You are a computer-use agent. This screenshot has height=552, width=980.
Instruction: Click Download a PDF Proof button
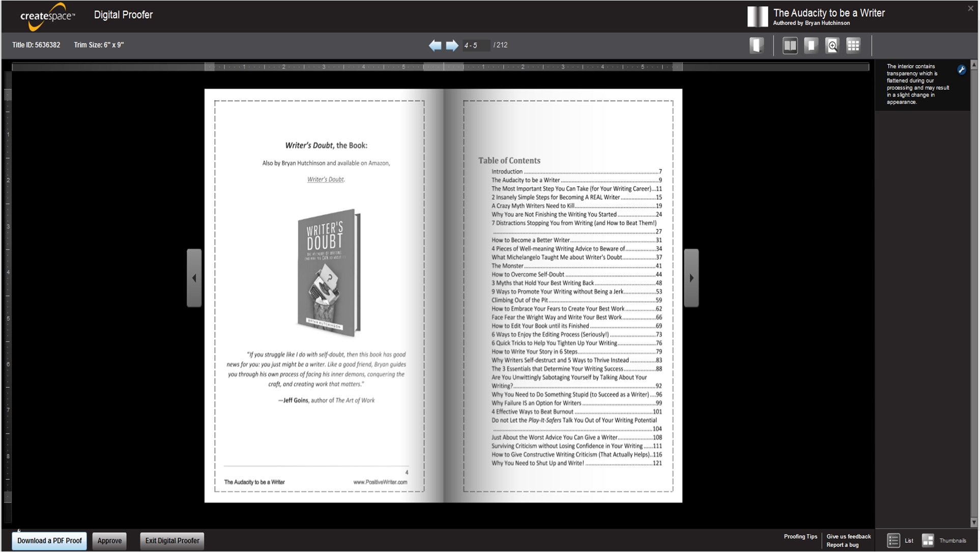[x=49, y=540]
